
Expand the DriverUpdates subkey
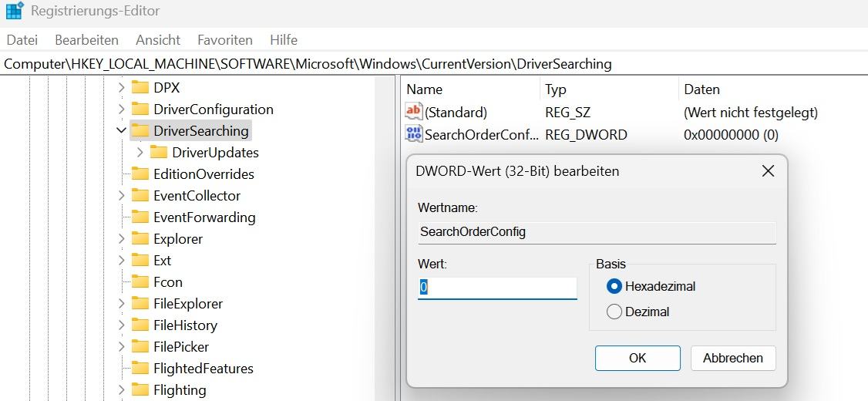[x=140, y=152]
